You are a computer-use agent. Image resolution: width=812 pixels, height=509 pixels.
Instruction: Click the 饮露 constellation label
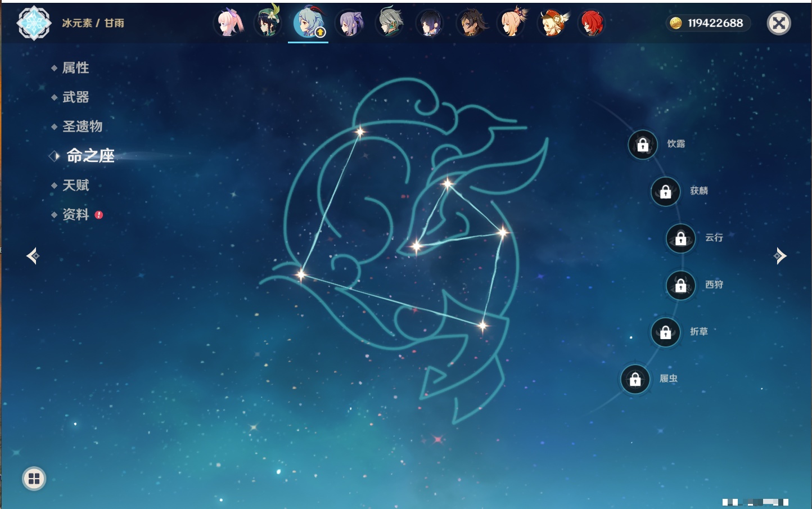[x=676, y=144]
